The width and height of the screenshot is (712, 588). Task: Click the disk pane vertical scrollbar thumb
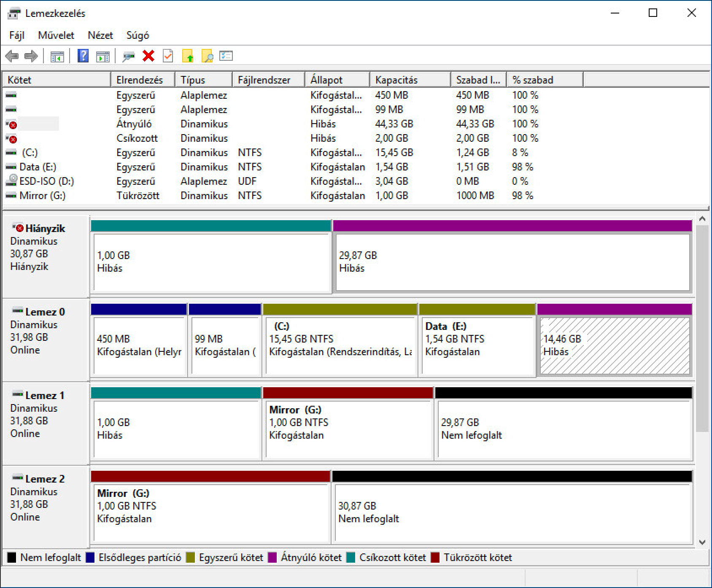pyautogui.click(x=702, y=328)
